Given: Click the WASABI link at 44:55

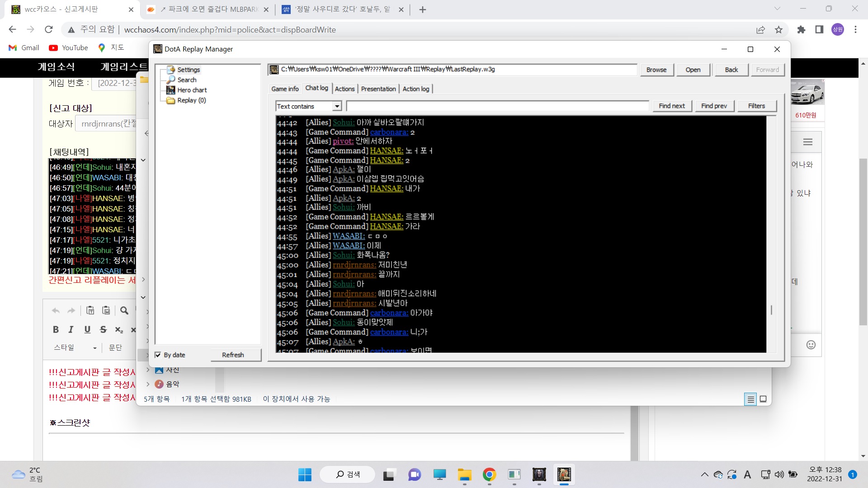Looking at the screenshot, I should pyautogui.click(x=349, y=236).
